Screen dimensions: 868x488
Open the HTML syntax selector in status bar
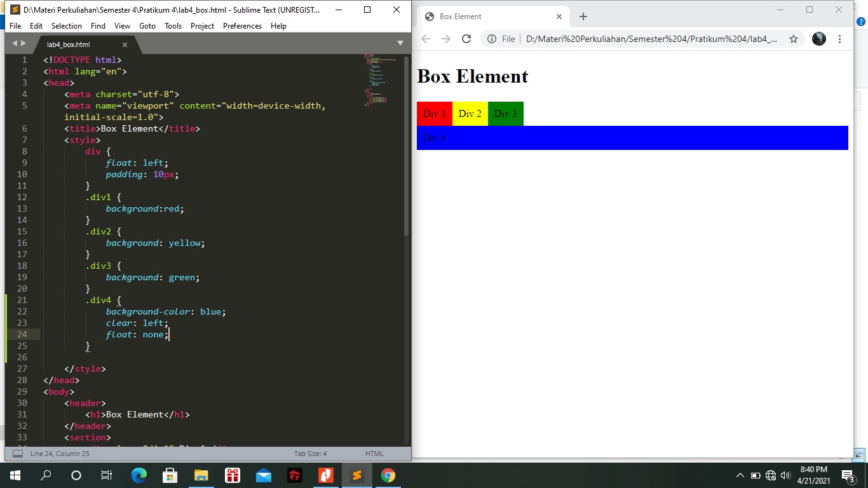pyautogui.click(x=374, y=453)
